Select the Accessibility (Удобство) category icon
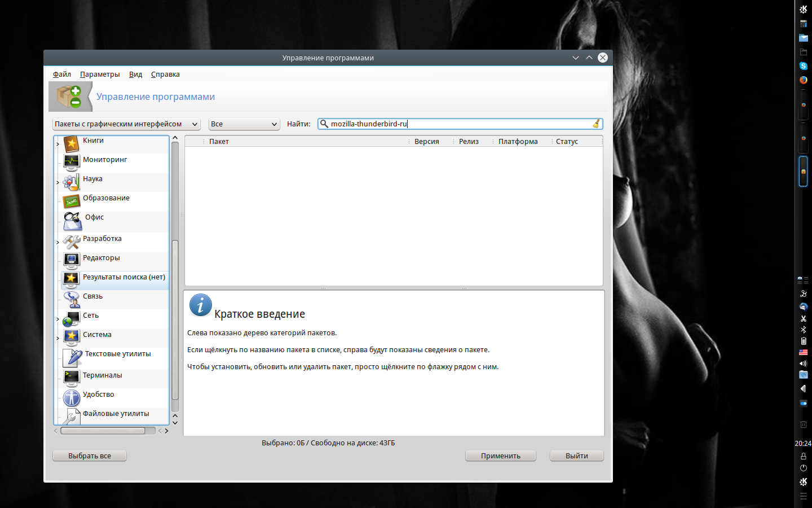 [x=72, y=398]
